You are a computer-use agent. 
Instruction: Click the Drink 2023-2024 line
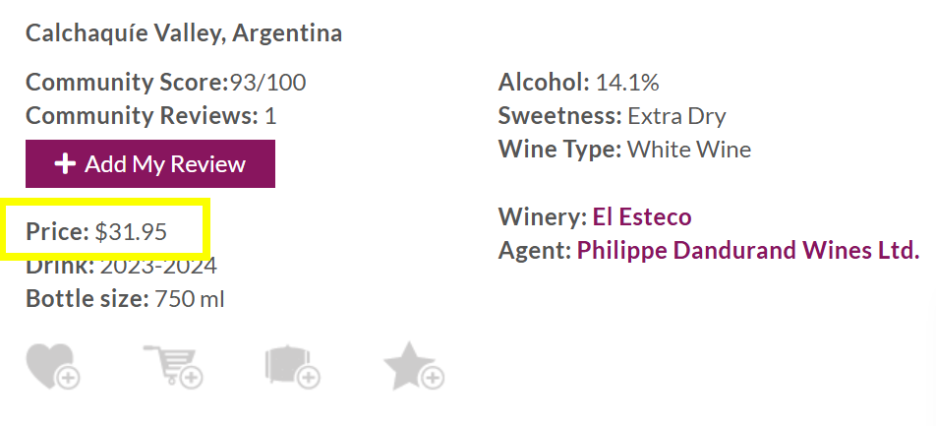121,266
